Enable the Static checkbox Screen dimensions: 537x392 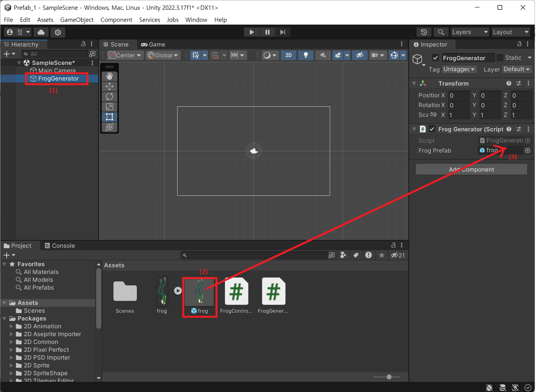tap(500, 58)
